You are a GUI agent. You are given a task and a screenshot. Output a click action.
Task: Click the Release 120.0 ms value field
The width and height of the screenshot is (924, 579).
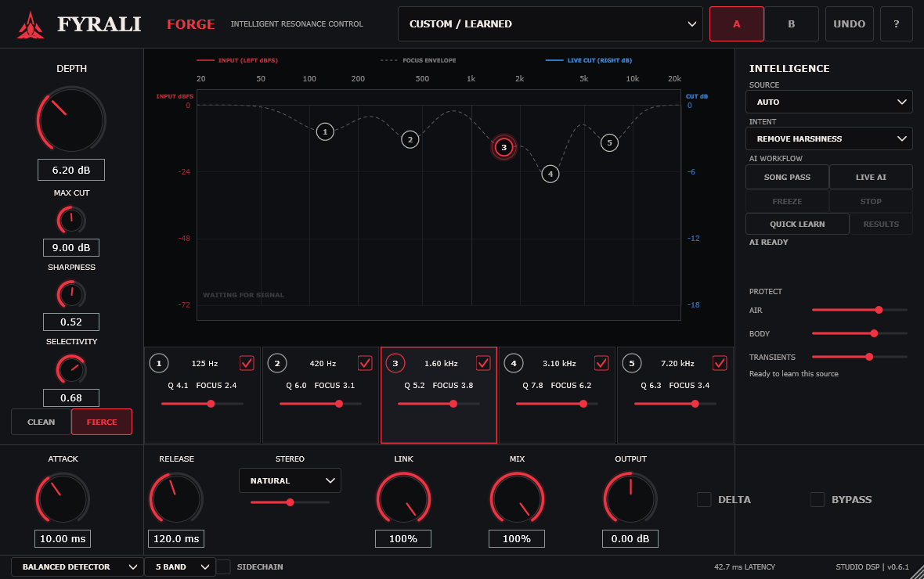pyautogui.click(x=176, y=538)
